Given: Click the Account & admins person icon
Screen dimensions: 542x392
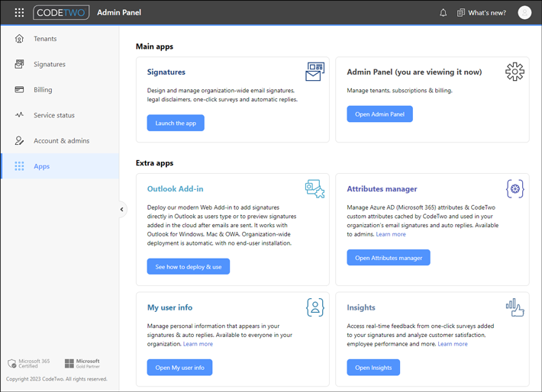Looking at the screenshot, I should click(19, 140).
